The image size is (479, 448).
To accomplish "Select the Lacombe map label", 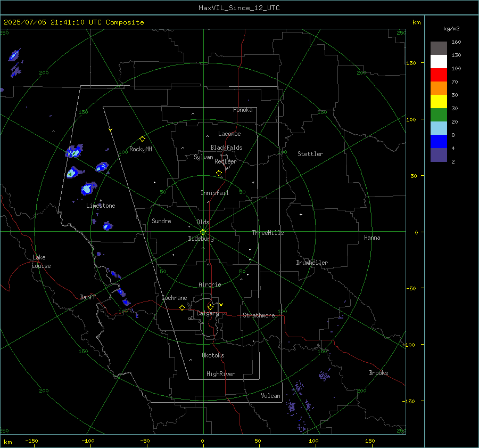I will click(229, 134).
